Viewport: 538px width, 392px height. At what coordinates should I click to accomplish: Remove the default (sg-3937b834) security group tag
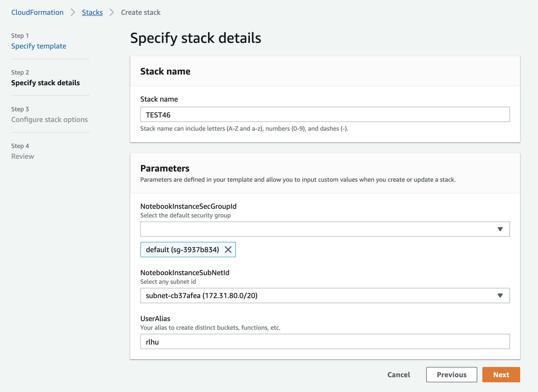point(228,250)
